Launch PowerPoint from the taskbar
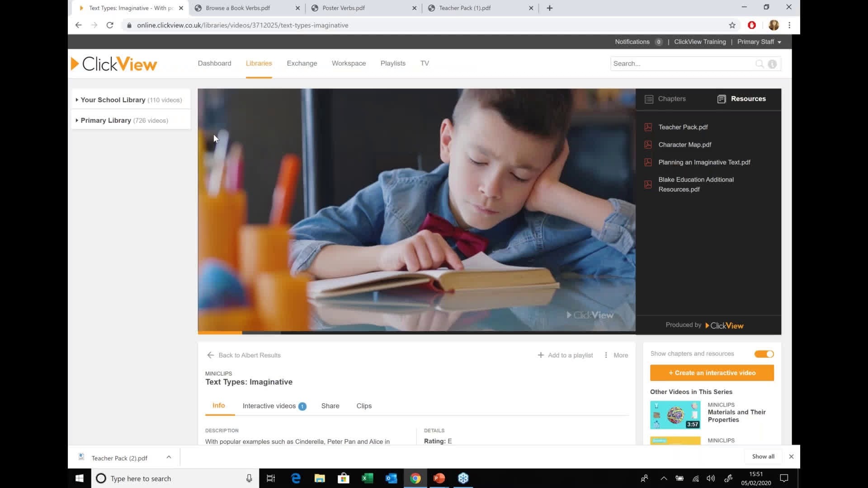Screen dimensions: 868x488 point(439,478)
